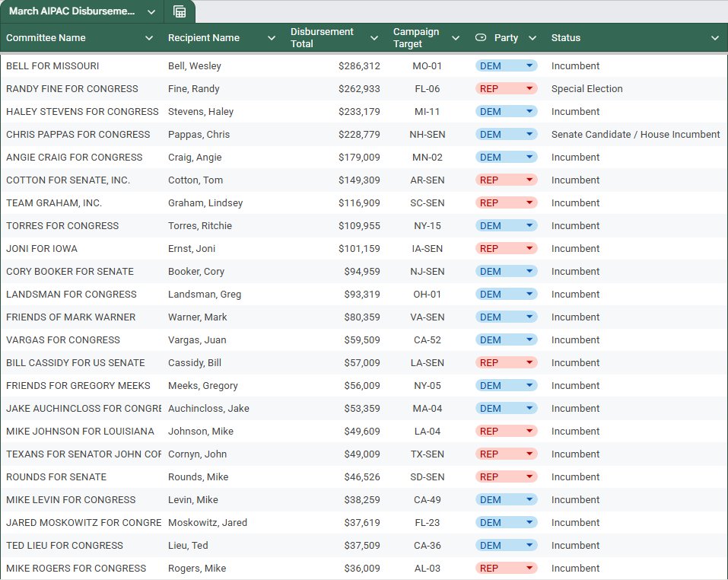Open REP chip in Rogers, Mike row

[506, 568]
